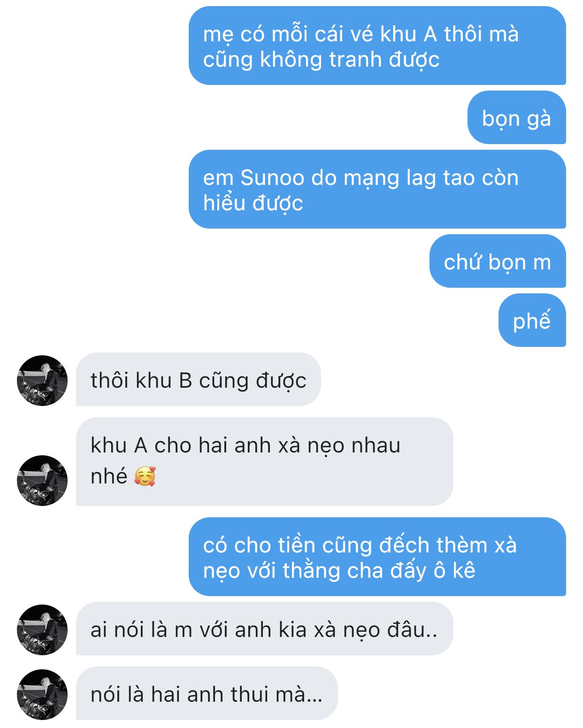This screenshot has height=728, width=583.
Task: Tap avatar beside 'ai nói là m với anh kia'
Action: click(x=42, y=630)
